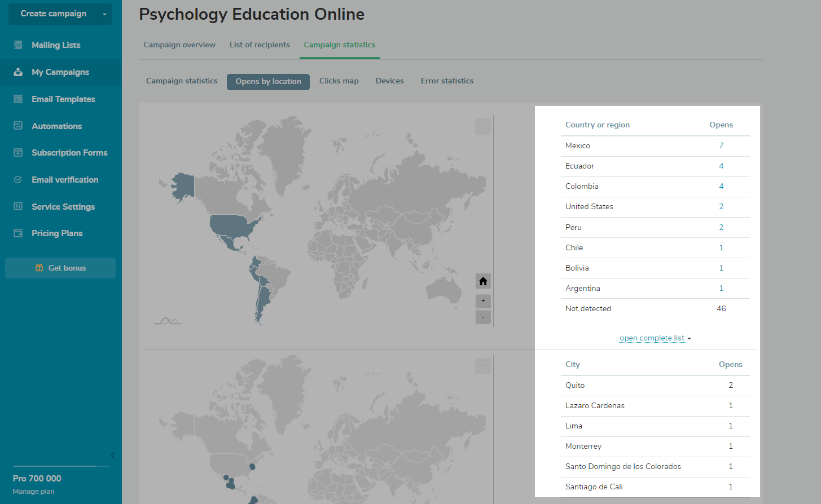Image resolution: width=821 pixels, height=504 pixels.
Task: Open the Manage plan link
Action: (34, 492)
